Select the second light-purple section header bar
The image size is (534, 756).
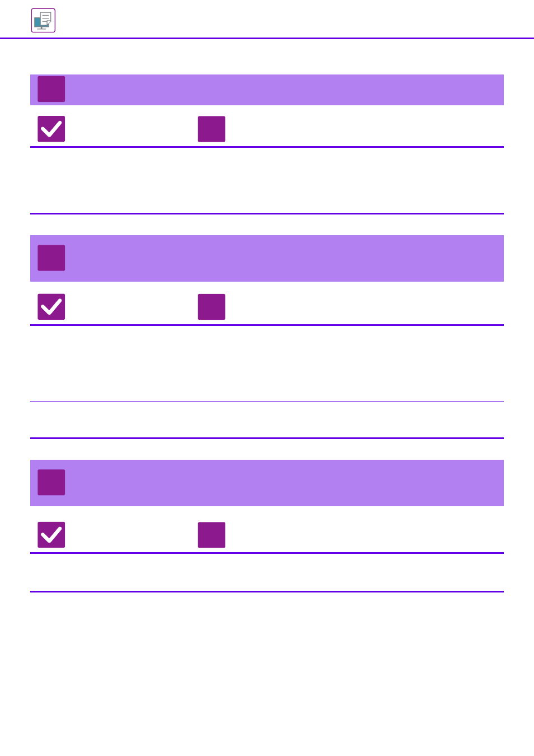coord(267,258)
